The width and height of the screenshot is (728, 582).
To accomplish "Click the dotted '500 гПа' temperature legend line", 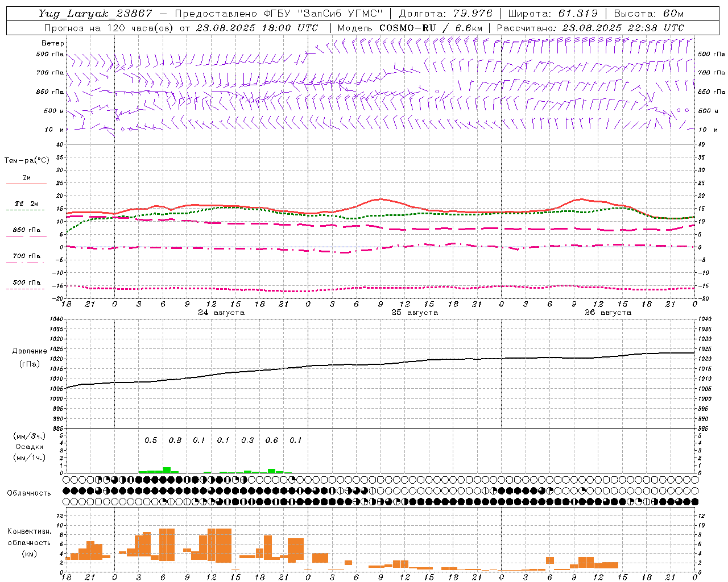I will (x=26, y=289).
